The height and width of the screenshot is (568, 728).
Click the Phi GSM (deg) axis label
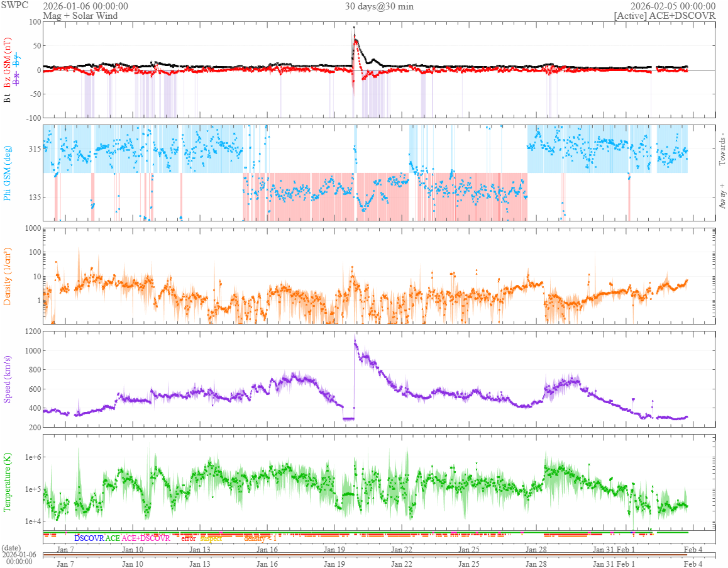[x=7, y=172]
